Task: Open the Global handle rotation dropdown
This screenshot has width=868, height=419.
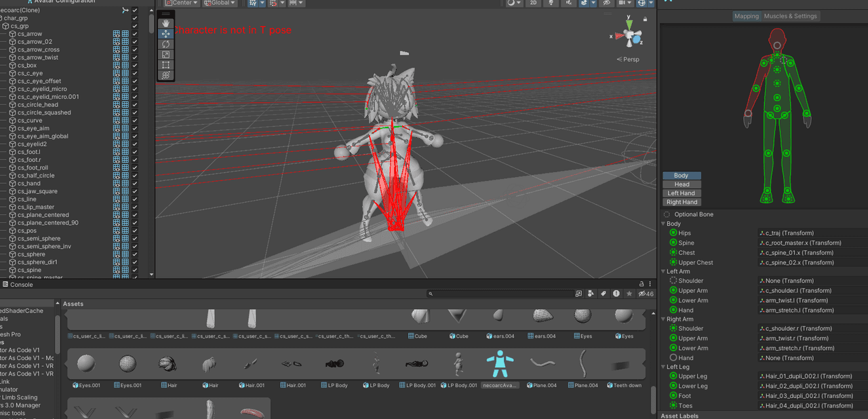Action: point(220,3)
